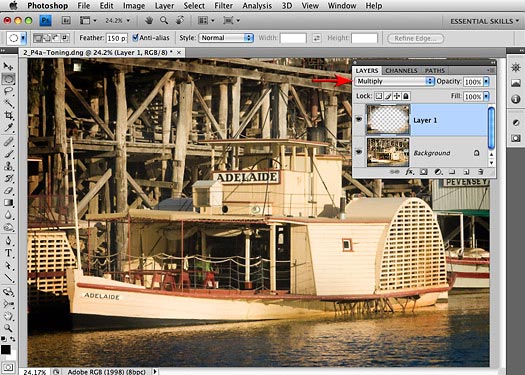Image resolution: width=525 pixels, height=375 pixels.
Task: Select the 3D Rotate tool
Action: 8,292
